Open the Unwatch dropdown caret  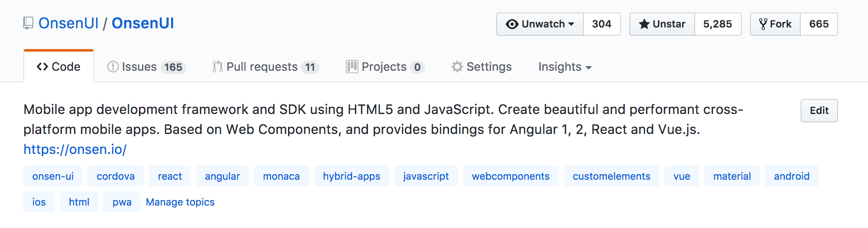coord(571,24)
